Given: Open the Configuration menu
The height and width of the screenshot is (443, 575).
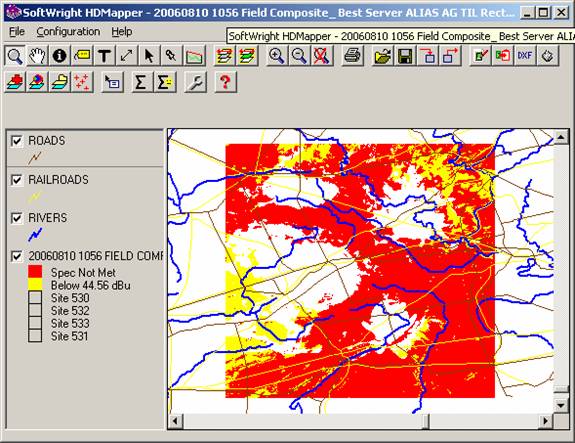Looking at the screenshot, I should click(68, 32).
